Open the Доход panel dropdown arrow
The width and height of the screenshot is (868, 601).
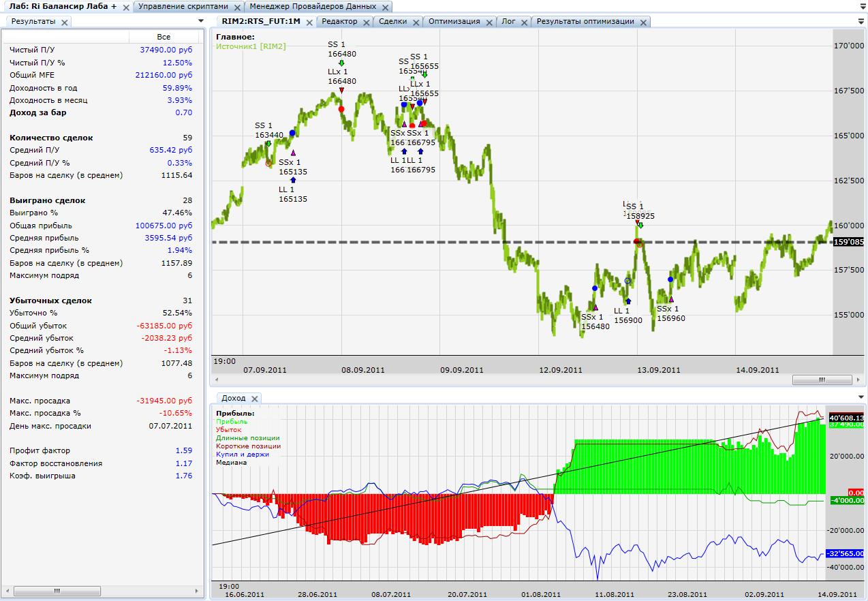pos(861,397)
